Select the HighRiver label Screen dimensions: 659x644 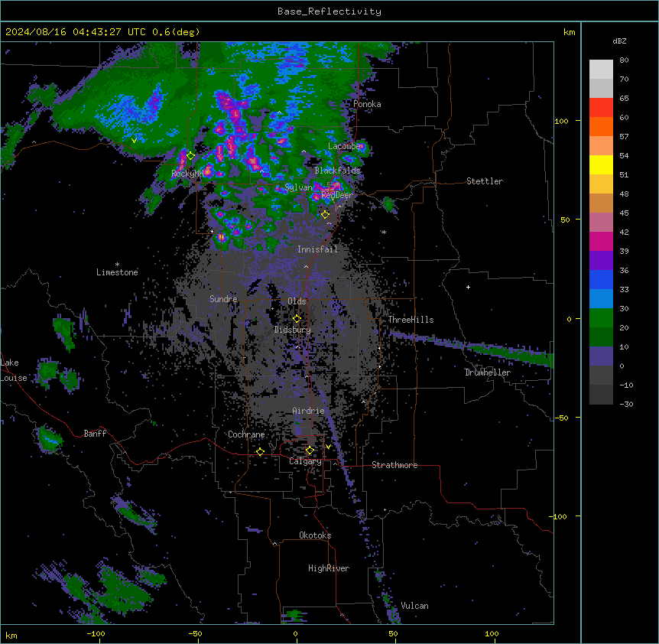point(329,568)
